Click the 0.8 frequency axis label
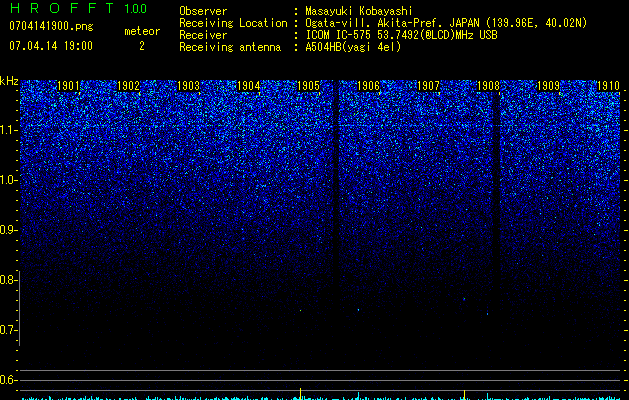Viewport: 629px width, 400px height. pos(9,280)
